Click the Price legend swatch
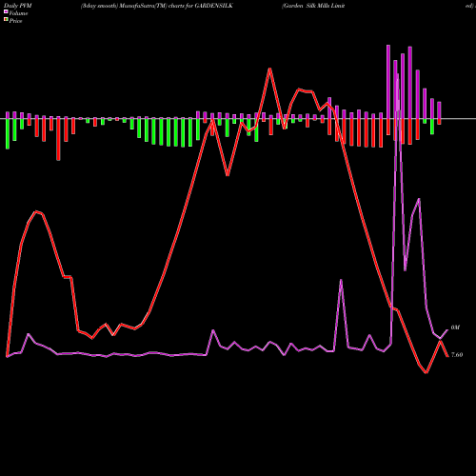 point(6,20)
